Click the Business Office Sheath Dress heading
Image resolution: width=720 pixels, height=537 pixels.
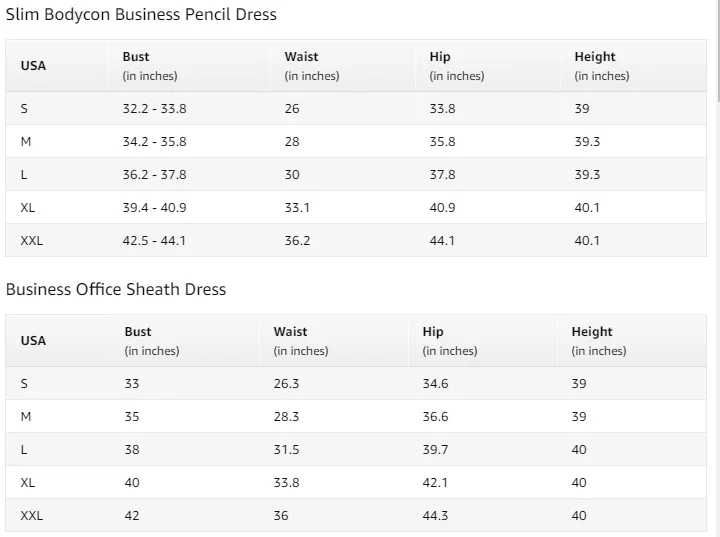click(x=116, y=290)
